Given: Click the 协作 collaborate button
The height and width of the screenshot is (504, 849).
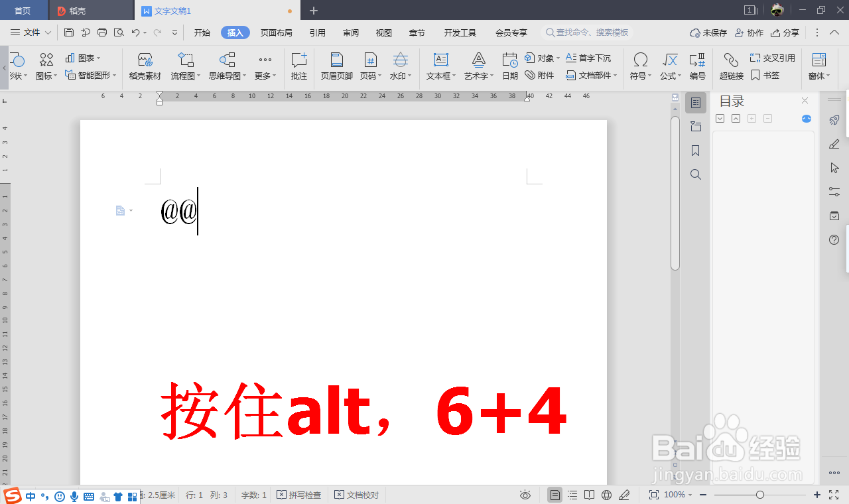Looking at the screenshot, I should pyautogui.click(x=750, y=32).
